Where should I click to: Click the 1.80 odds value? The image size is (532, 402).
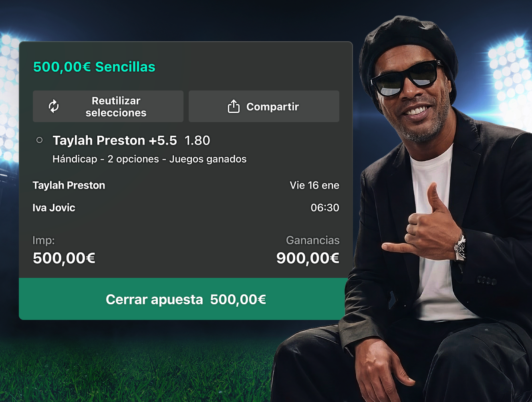pyautogui.click(x=197, y=141)
